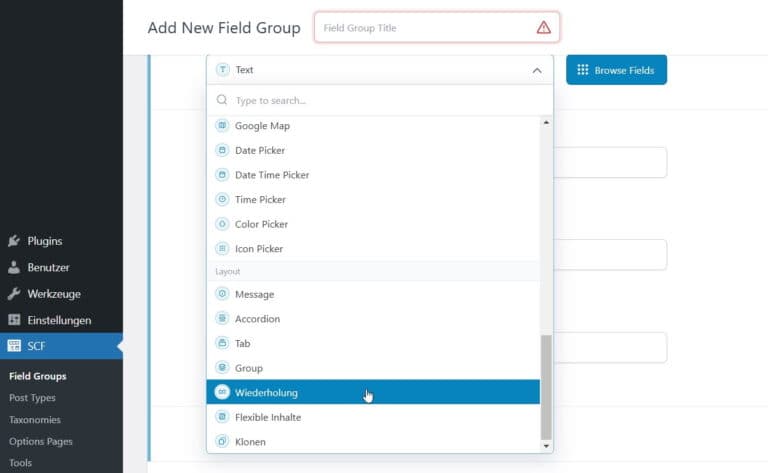This screenshot has width=768, height=473.
Task: Pick Color Picker field type
Action: click(373, 224)
